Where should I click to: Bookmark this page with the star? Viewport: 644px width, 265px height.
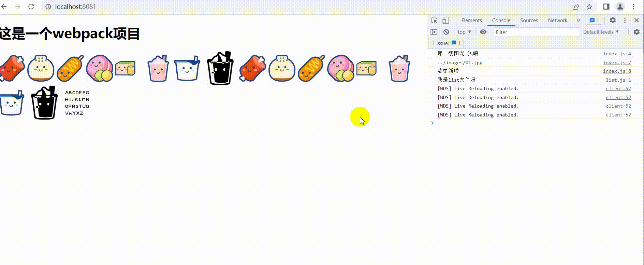pos(589,6)
